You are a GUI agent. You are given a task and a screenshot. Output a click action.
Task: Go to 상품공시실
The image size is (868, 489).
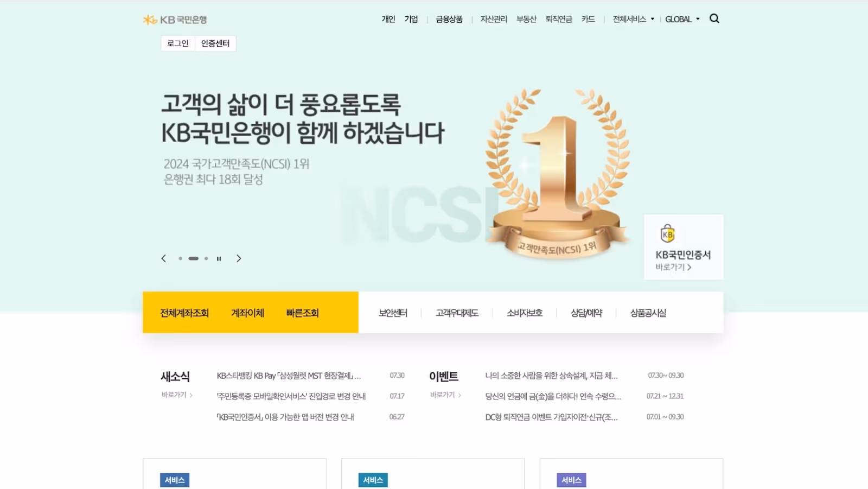648,313
